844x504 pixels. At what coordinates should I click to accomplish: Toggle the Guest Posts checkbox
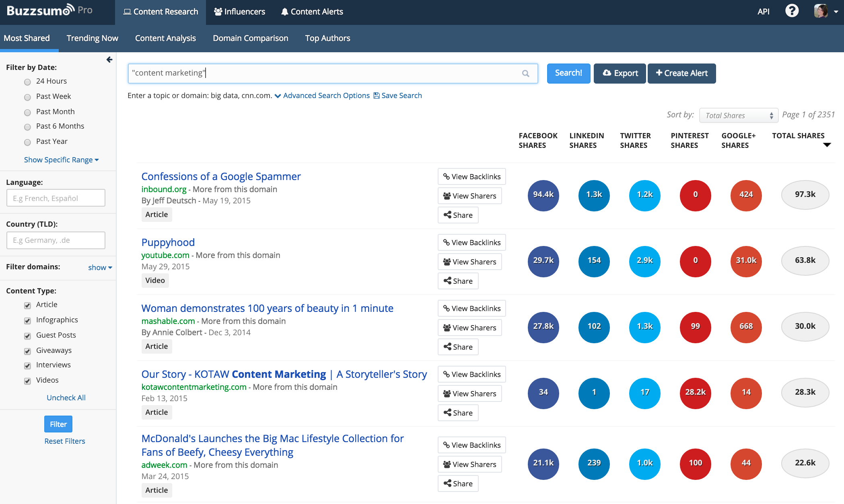(x=27, y=336)
